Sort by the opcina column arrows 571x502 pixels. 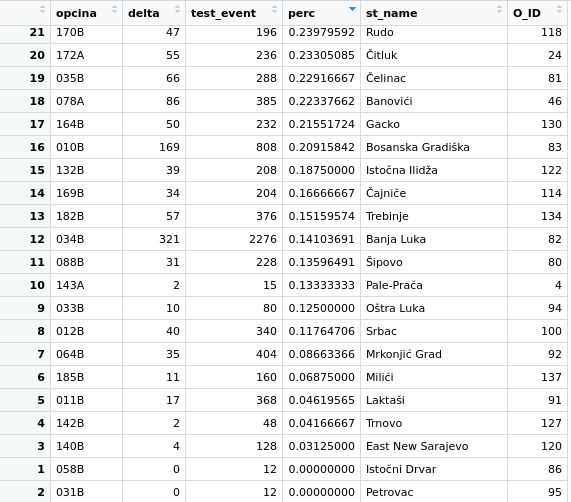click(114, 9)
